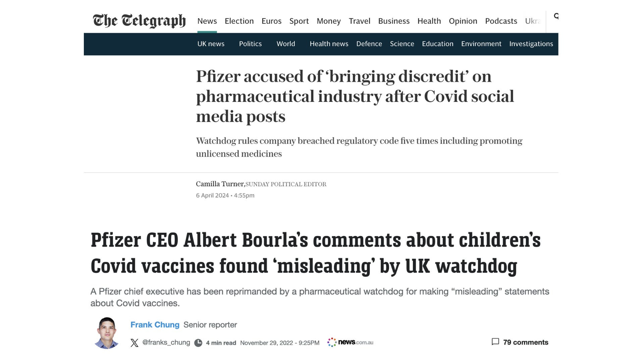Select the Investigations sub-section

pos(531,44)
